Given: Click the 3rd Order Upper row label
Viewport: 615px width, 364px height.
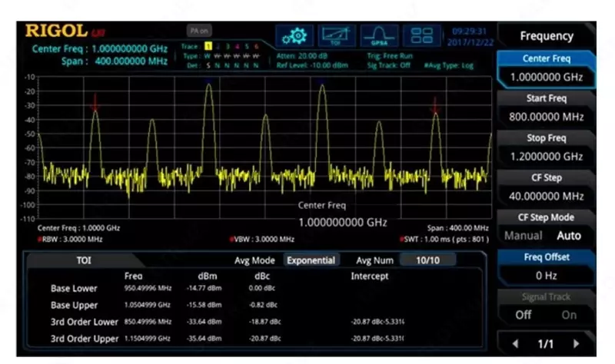Looking at the screenshot, I should coord(85,339).
